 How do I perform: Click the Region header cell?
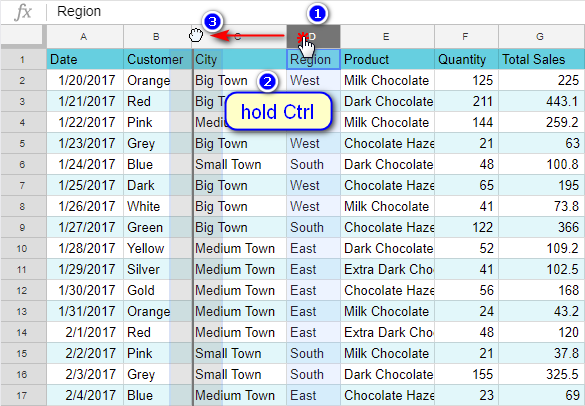click(x=313, y=59)
